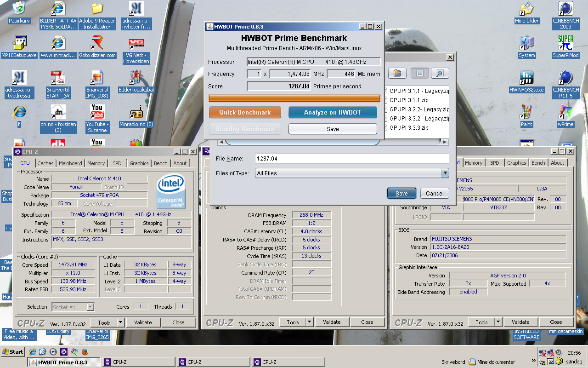Open VG Nett Hovedsiden shortcut
This screenshot has width=588, height=368.
[x=136, y=50]
